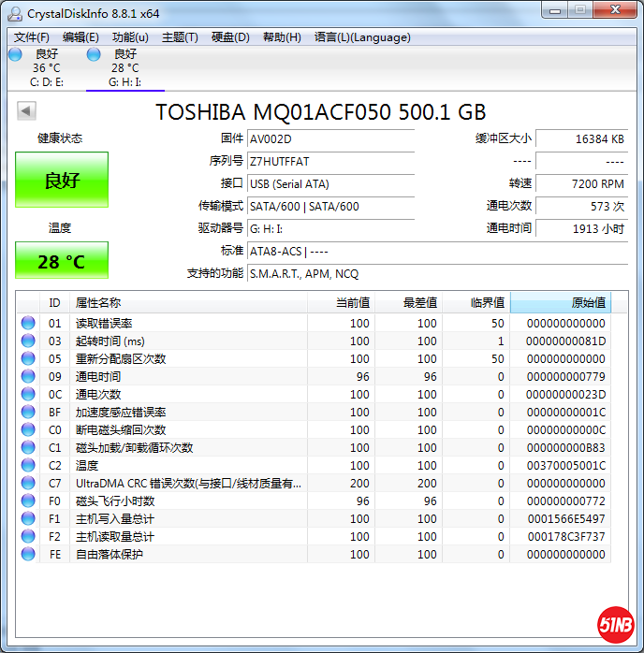Open the 语言(L)(Language) menu
The height and width of the screenshot is (653, 644).
tap(362, 37)
